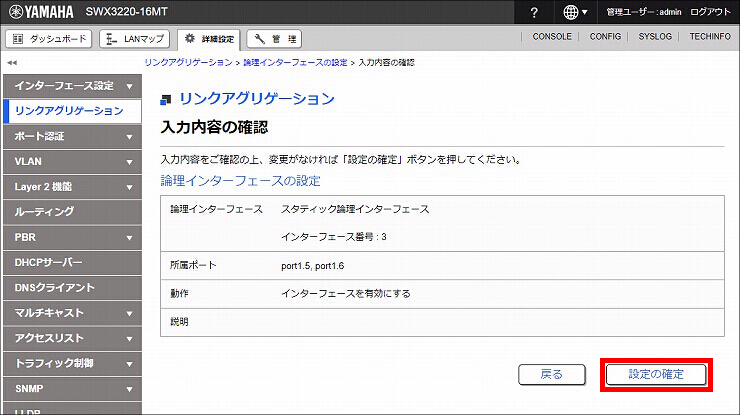Click the LAN map tree icon
The image size is (740, 415).
111,39
